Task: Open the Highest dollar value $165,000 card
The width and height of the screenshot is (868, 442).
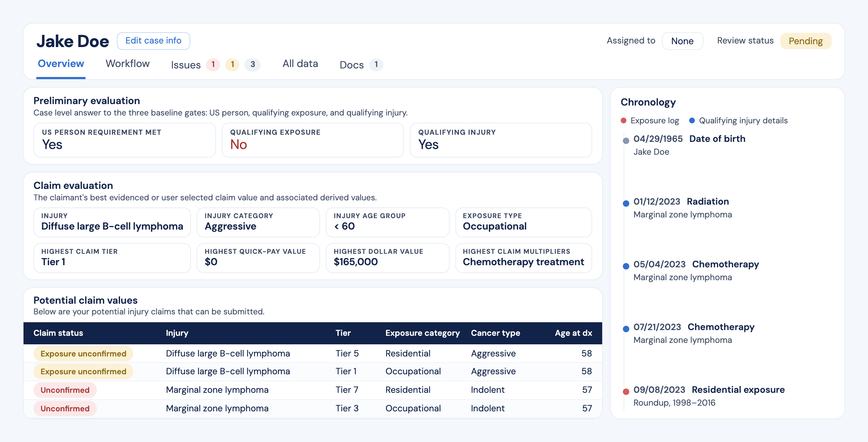Action: click(387, 258)
